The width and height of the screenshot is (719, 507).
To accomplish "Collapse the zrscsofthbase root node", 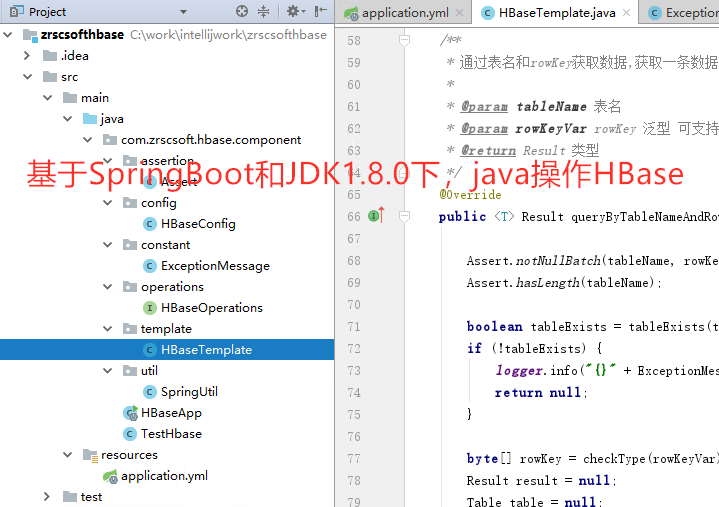I will pyautogui.click(x=7, y=35).
